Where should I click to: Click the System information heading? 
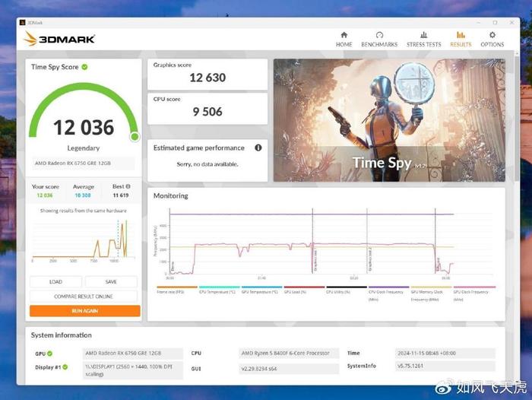pos(62,335)
